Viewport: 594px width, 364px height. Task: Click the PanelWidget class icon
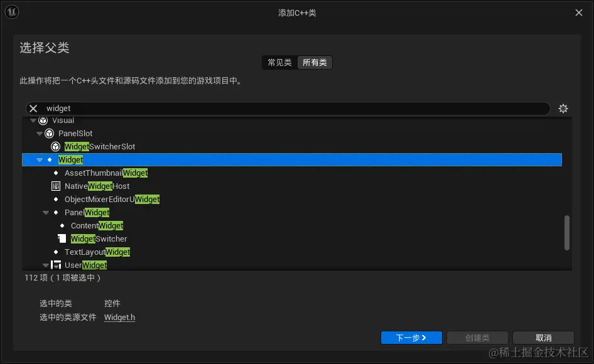[x=56, y=212]
